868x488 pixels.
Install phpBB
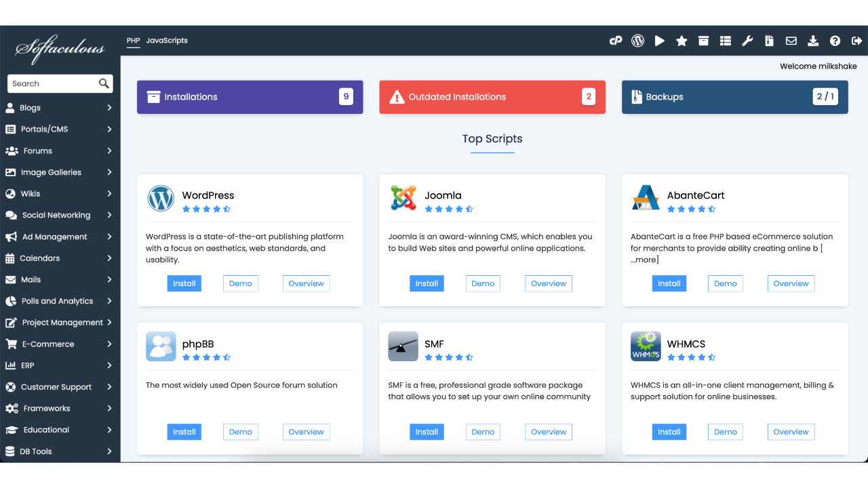click(184, 432)
